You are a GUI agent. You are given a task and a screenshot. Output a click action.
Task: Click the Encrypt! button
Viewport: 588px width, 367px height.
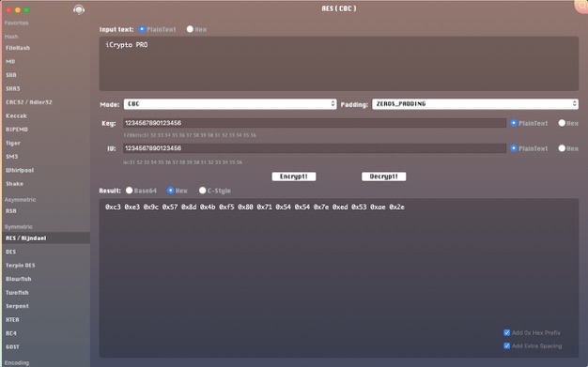pyautogui.click(x=294, y=176)
